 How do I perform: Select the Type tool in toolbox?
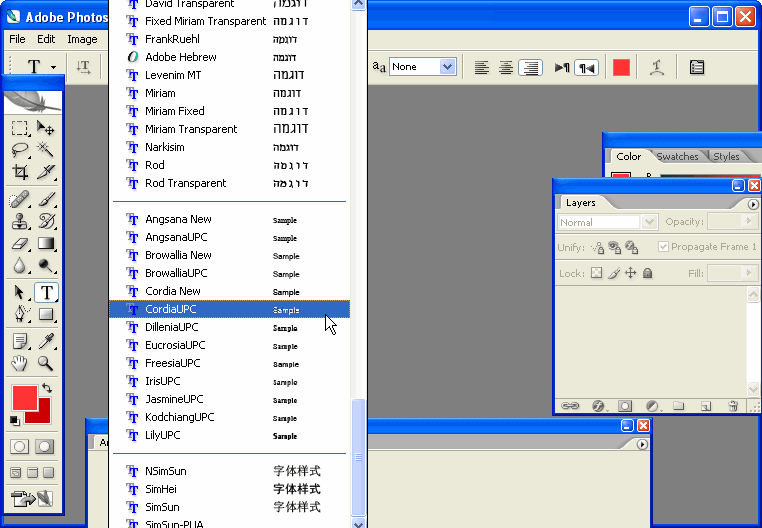(x=46, y=292)
